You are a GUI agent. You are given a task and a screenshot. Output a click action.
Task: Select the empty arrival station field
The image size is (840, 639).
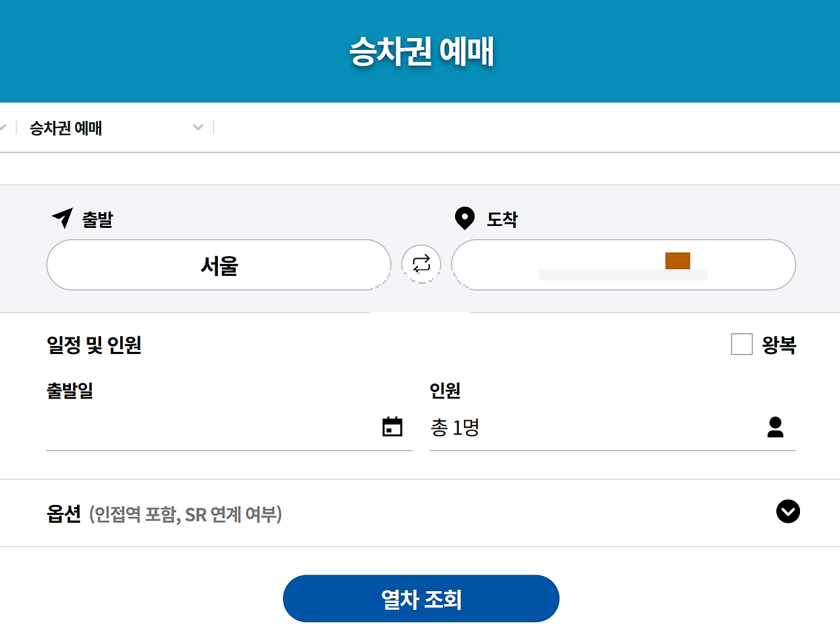click(x=623, y=265)
